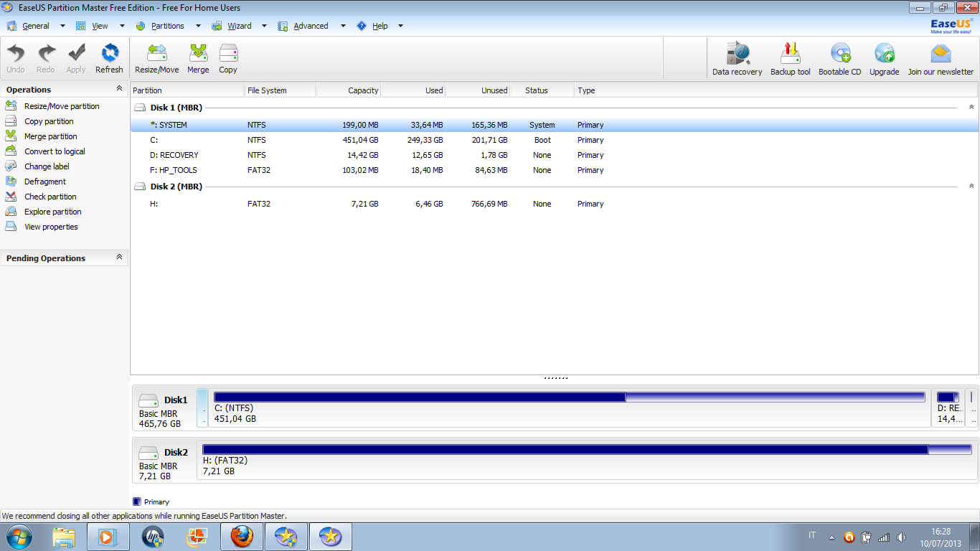Open the Partitions menu

click(x=167, y=26)
